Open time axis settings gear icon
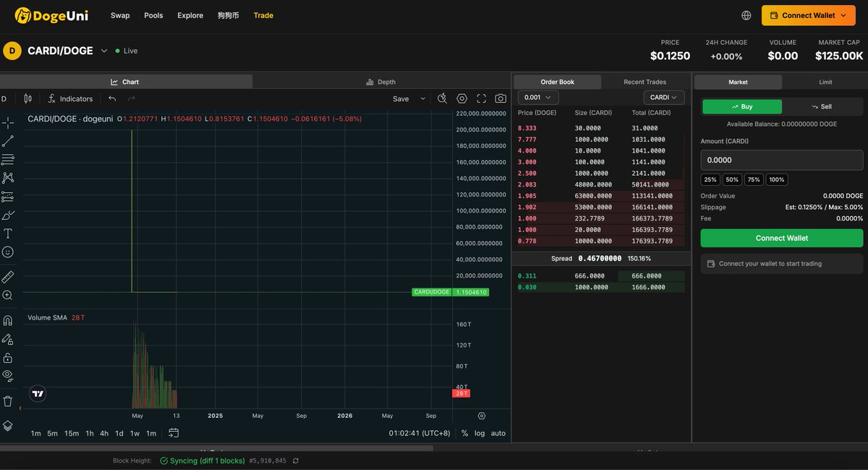Screen dimensions: 868x470 482,416
